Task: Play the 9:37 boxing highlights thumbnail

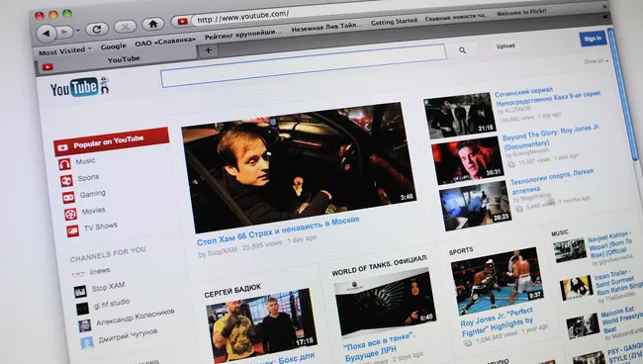Action: (x=497, y=280)
